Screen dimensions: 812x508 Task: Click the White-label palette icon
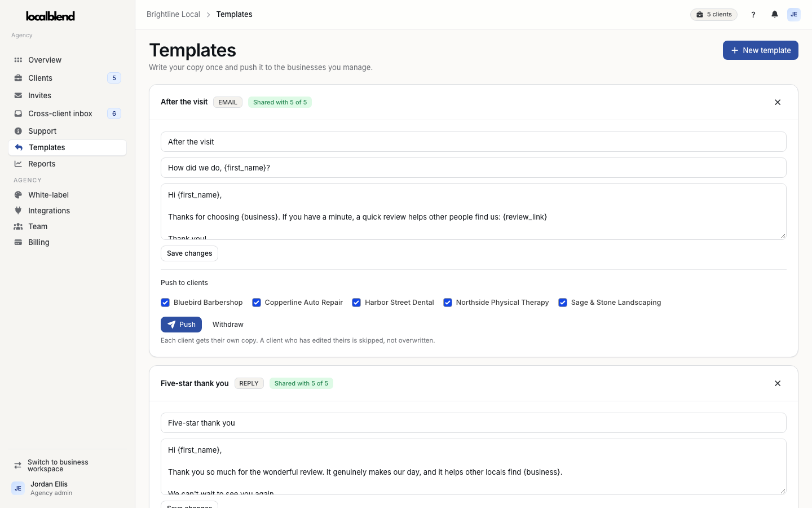click(18, 195)
